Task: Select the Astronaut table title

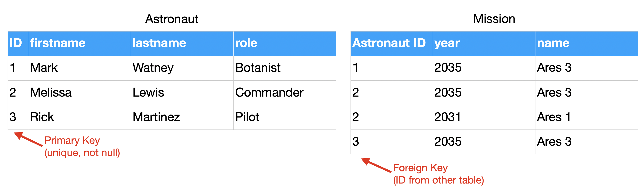Action: (x=172, y=19)
